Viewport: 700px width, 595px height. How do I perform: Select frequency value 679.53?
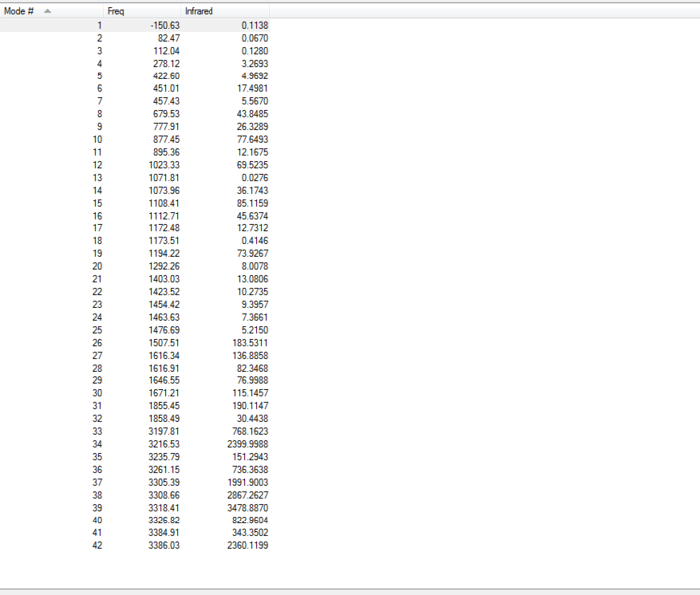click(x=166, y=114)
